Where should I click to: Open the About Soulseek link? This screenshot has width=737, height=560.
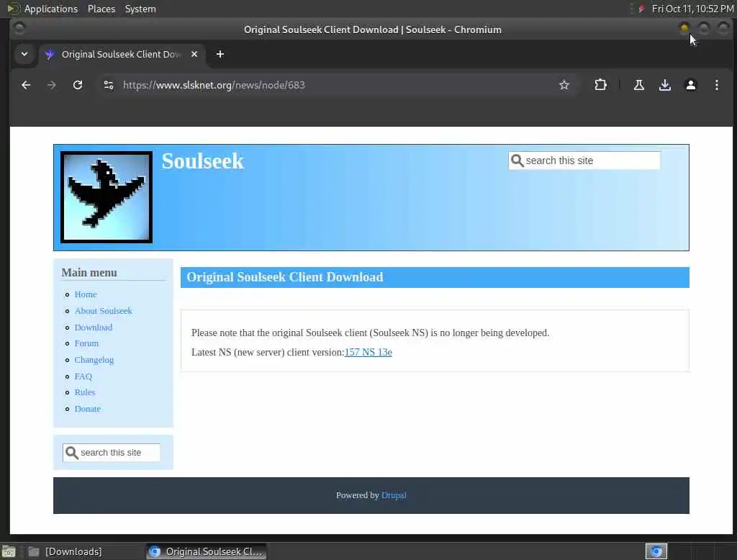(103, 311)
